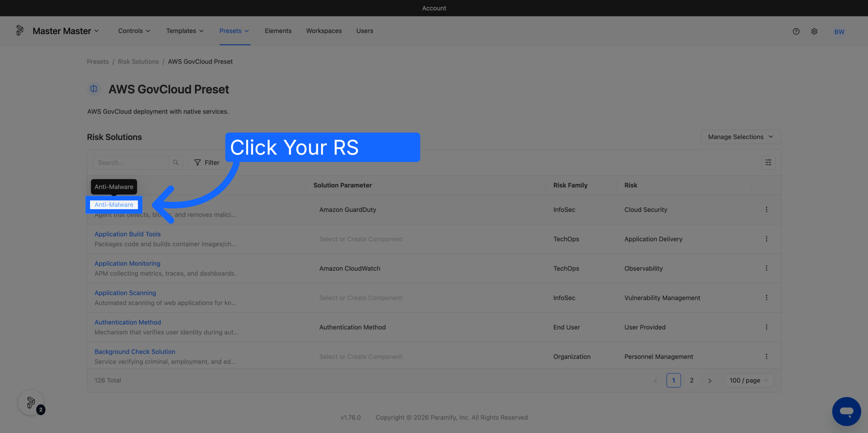This screenshot has width=868, height=433.
Task: Click the Amazon CloudWatch solution parameter
Action: [x=349, y=269]
